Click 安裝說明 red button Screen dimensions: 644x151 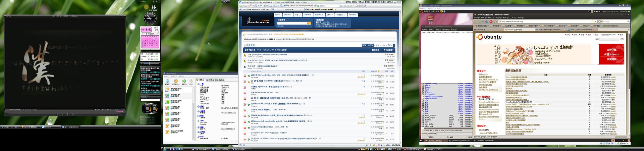pos(611,59)
